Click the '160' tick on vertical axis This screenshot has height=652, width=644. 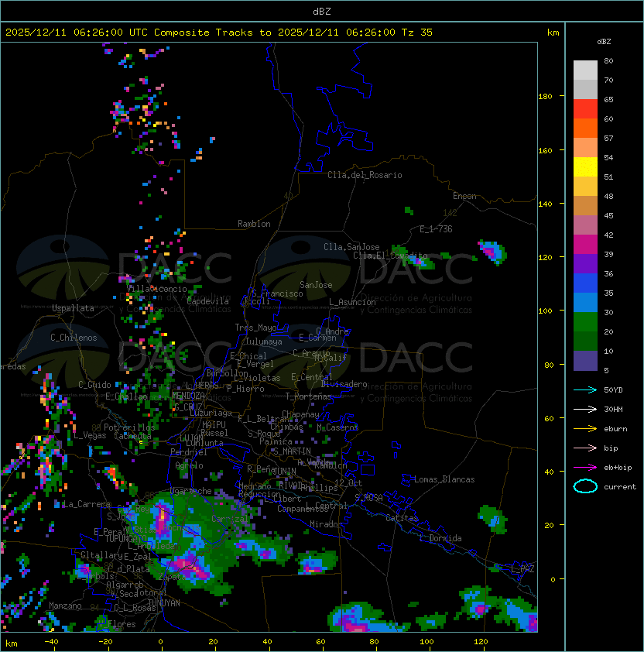coord(545,150)
